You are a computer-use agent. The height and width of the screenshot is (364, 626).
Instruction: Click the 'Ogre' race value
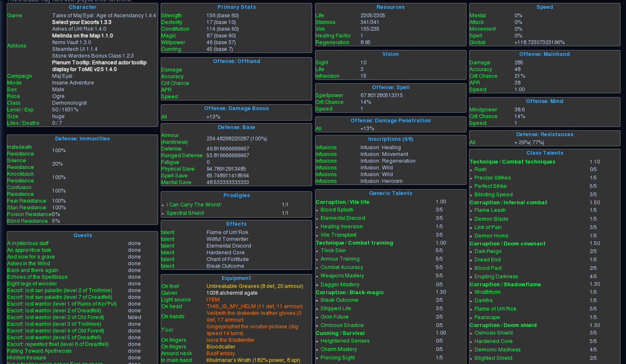tap(58, 96)
